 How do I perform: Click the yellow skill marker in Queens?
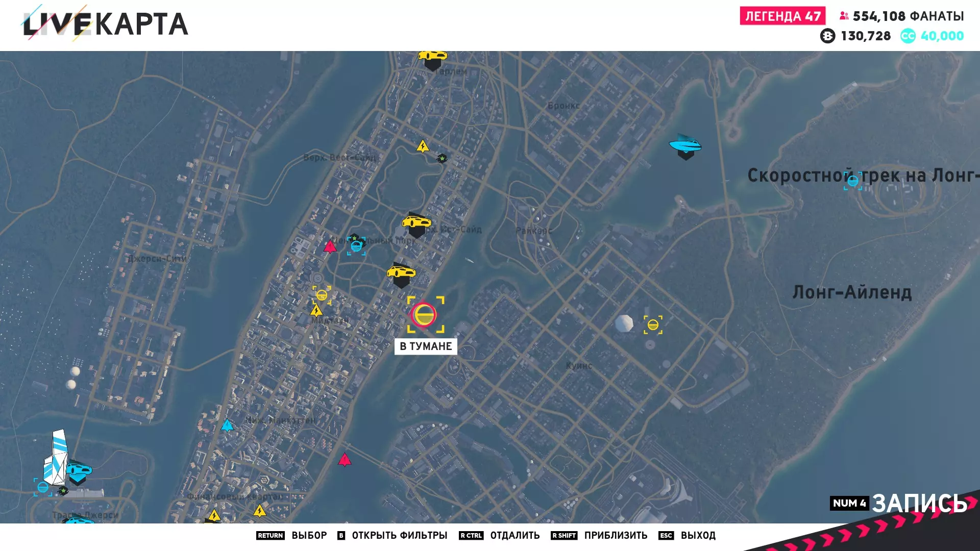point(653,324)
